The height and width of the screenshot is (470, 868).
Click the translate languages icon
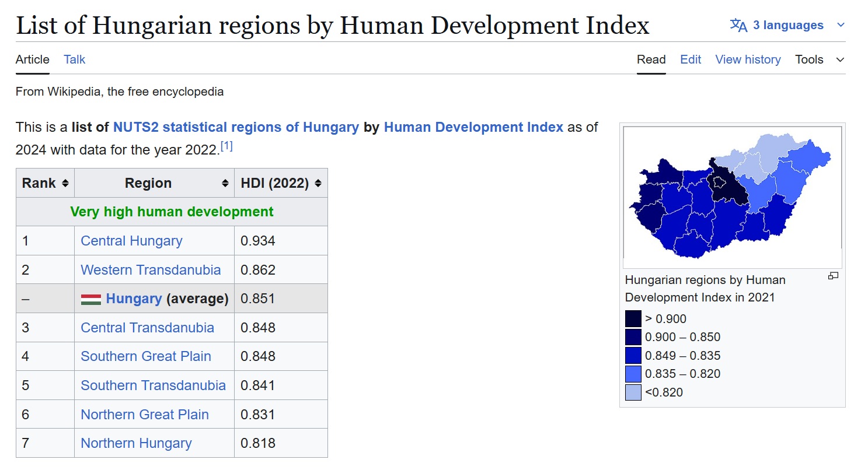(738, 25)
